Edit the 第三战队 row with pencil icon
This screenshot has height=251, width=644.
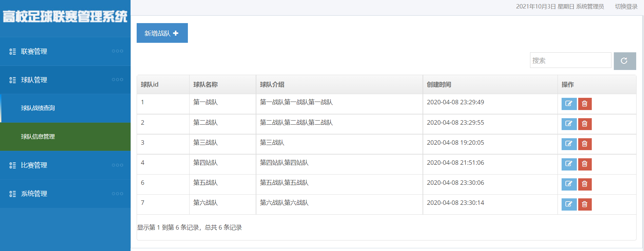569,144
